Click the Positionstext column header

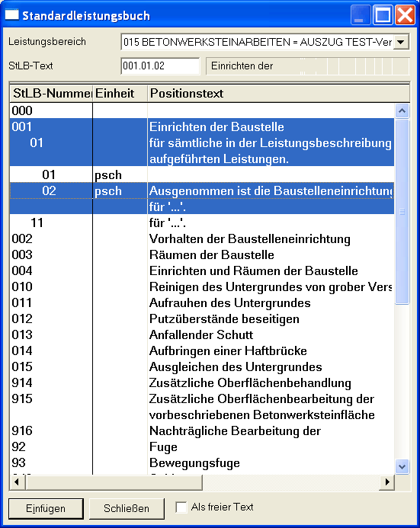(x=278, y=93)
